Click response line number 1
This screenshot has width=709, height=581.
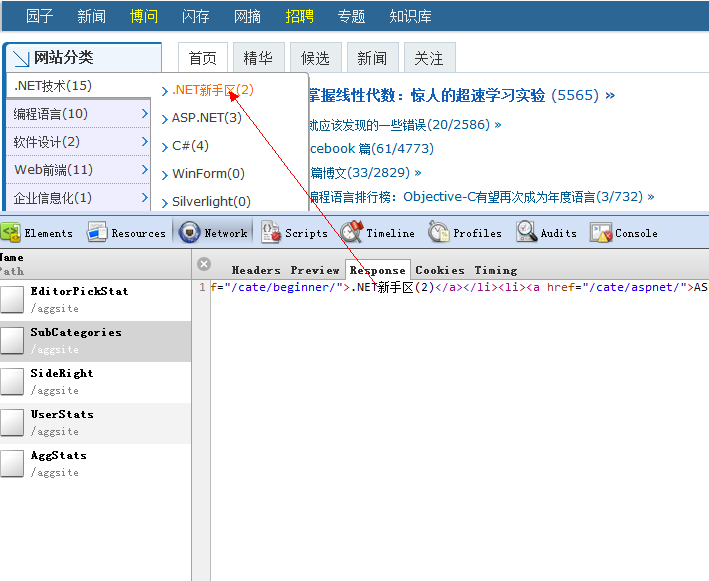202,287
